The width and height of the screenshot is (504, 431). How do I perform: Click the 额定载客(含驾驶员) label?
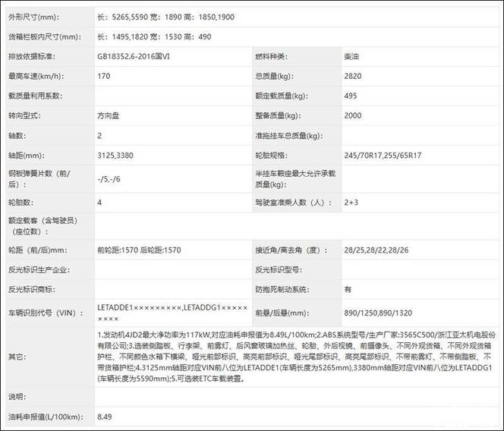coord(43,226)
